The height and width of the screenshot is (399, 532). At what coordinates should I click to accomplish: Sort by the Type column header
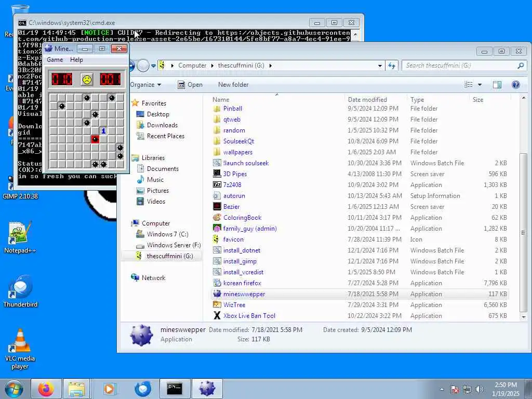click(x=417, y=100)
